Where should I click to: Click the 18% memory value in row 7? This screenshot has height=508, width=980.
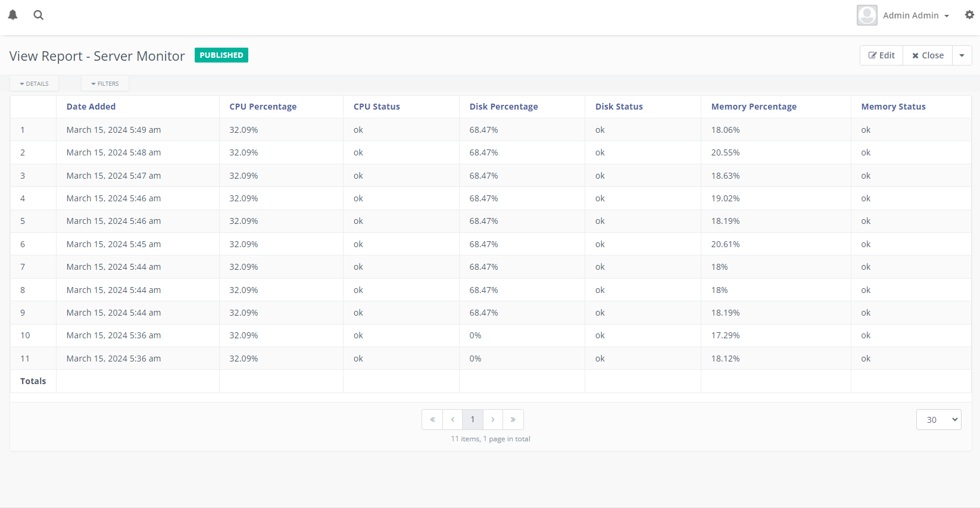tap(719, 267)
